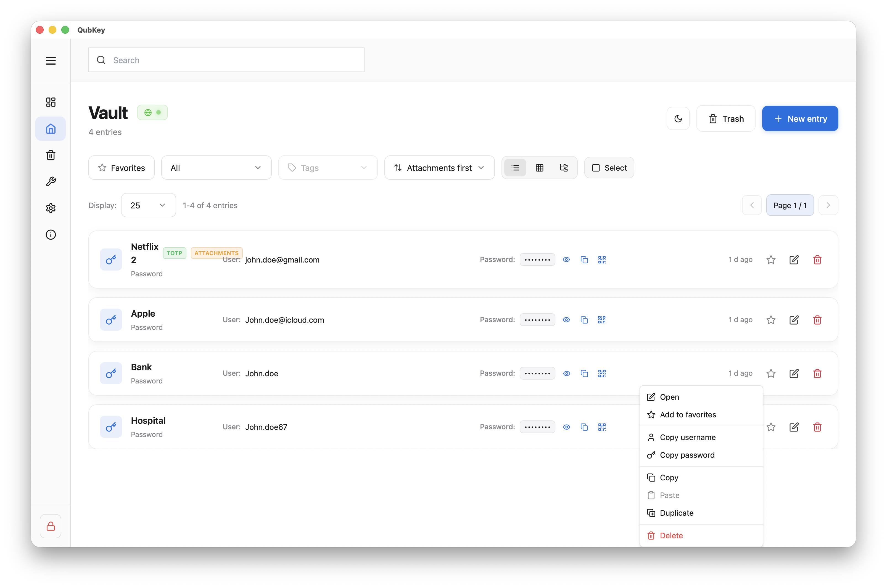Viewport: 887px width, 588px height.
Task: Open the hamburger sidebar menu
Action: 51,60
